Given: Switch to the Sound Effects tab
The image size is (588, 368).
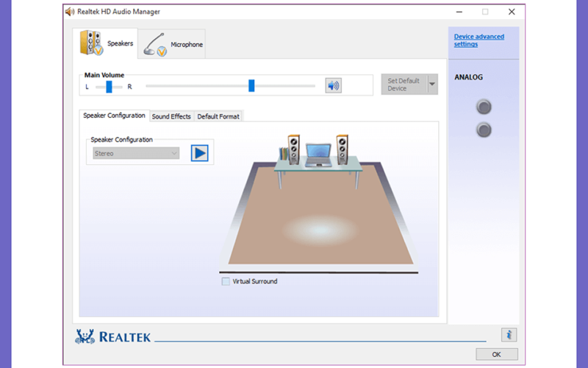Looking at the screenshot, I should 171,116.
